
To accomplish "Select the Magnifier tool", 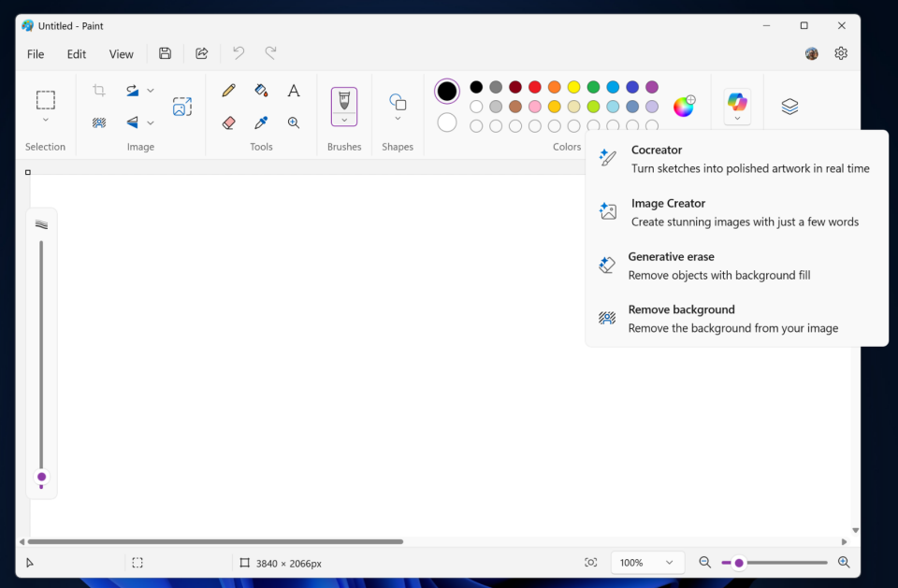I will click(293, 122).
